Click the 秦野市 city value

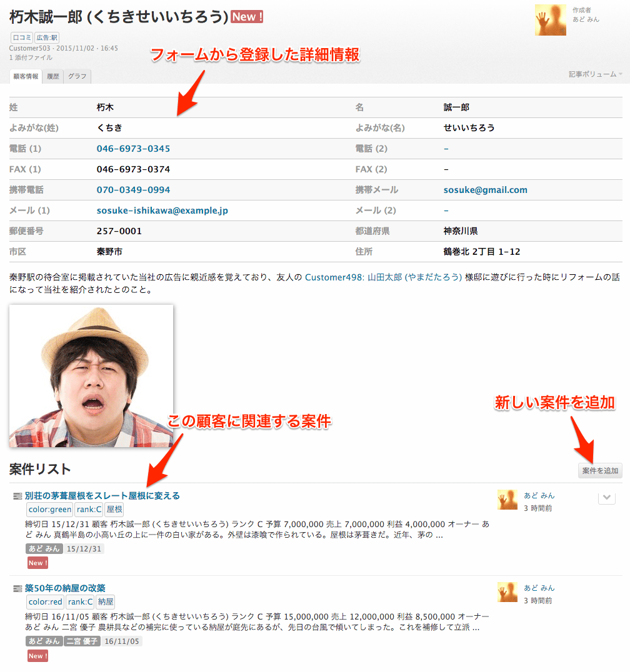[x=109, y=252]
